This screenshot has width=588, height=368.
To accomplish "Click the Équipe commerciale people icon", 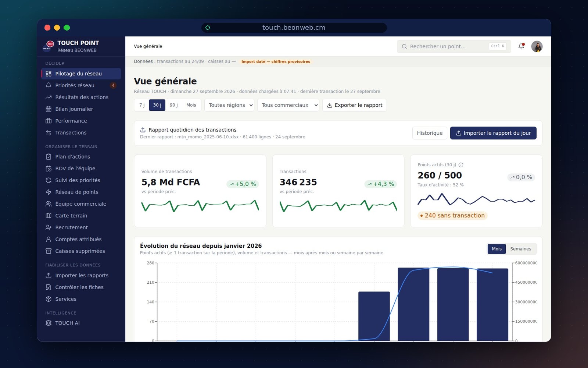I will pyautogui.click(x=49, y=204).
